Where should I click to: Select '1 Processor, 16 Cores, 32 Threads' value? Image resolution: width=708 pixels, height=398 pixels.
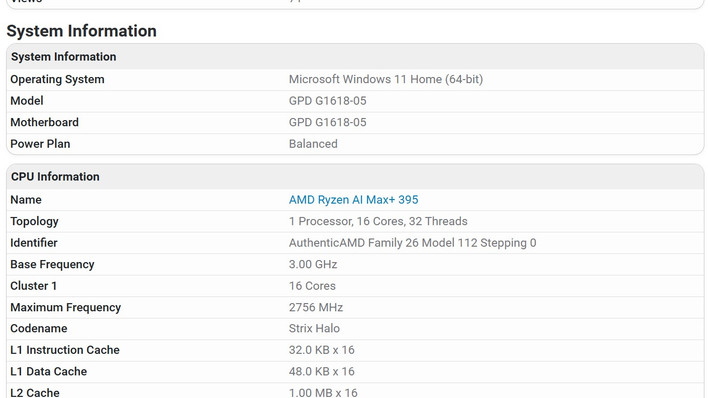click(x=378, y=221)
